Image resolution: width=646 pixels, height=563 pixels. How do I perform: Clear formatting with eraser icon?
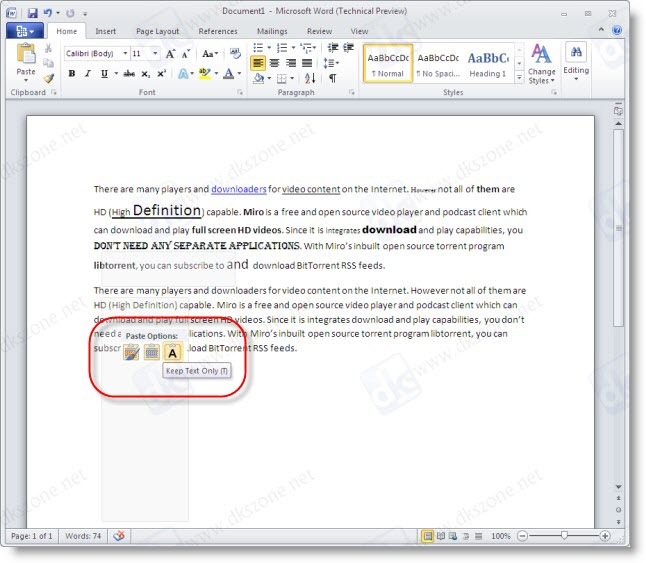[x=235, y=53]
